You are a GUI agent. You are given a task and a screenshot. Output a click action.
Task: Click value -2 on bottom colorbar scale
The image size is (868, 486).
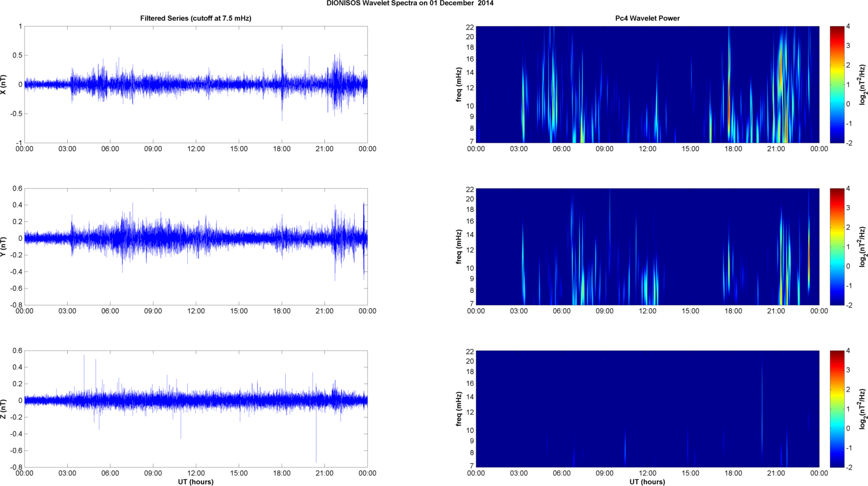pos(849,467)
